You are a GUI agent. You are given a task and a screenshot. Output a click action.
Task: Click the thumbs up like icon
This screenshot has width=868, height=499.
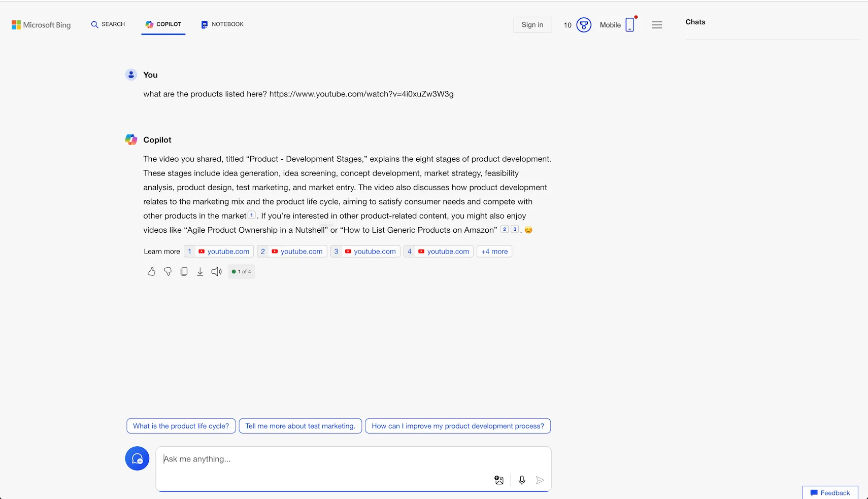coord(151,272)
